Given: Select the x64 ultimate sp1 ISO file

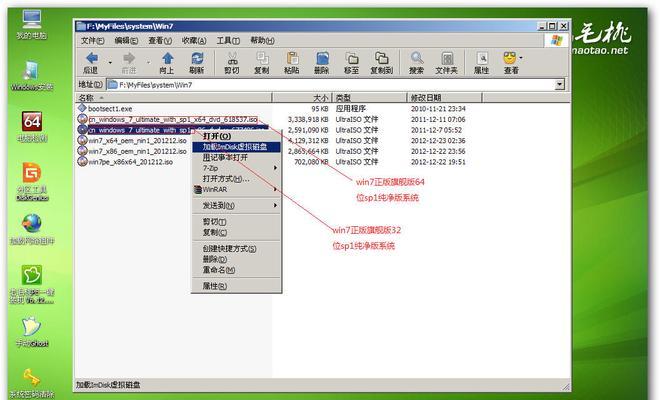Looking at the screenshot, I should pos(168,119).
